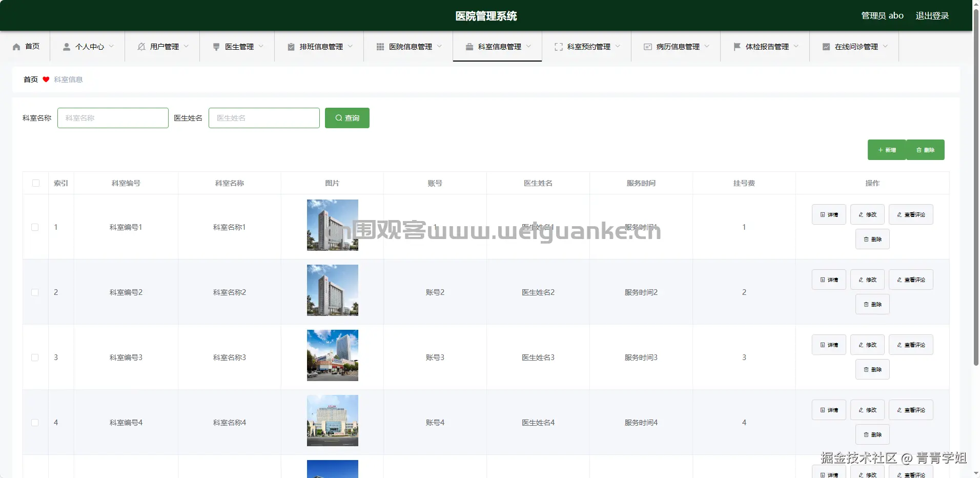
Task: Click the icon beside 医生管理
Action: [216, 47]
